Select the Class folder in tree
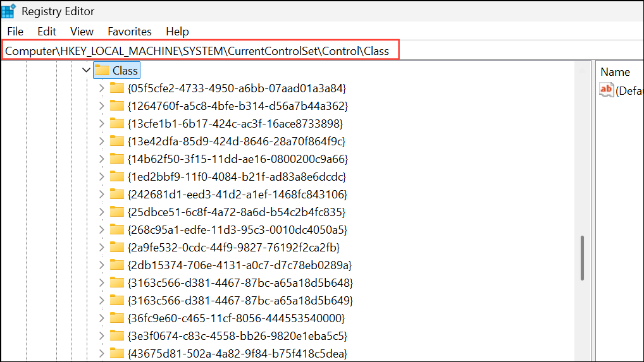 click(117, 71)
